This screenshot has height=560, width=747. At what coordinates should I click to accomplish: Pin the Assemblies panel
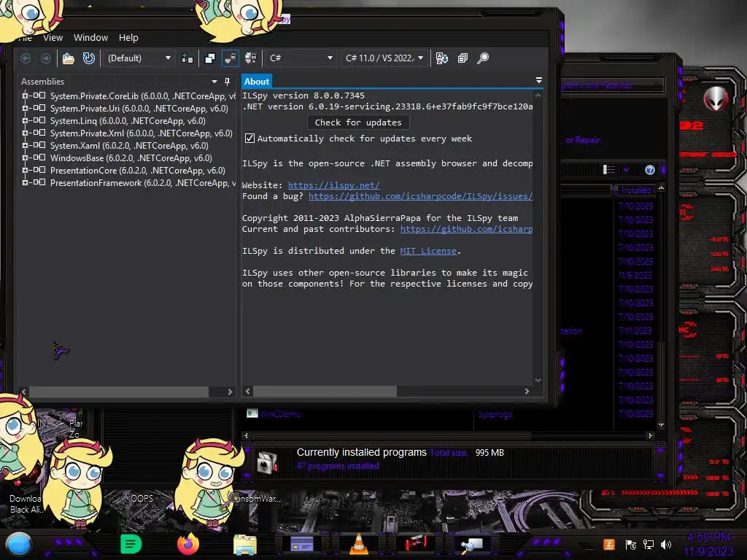coord(228,82)
